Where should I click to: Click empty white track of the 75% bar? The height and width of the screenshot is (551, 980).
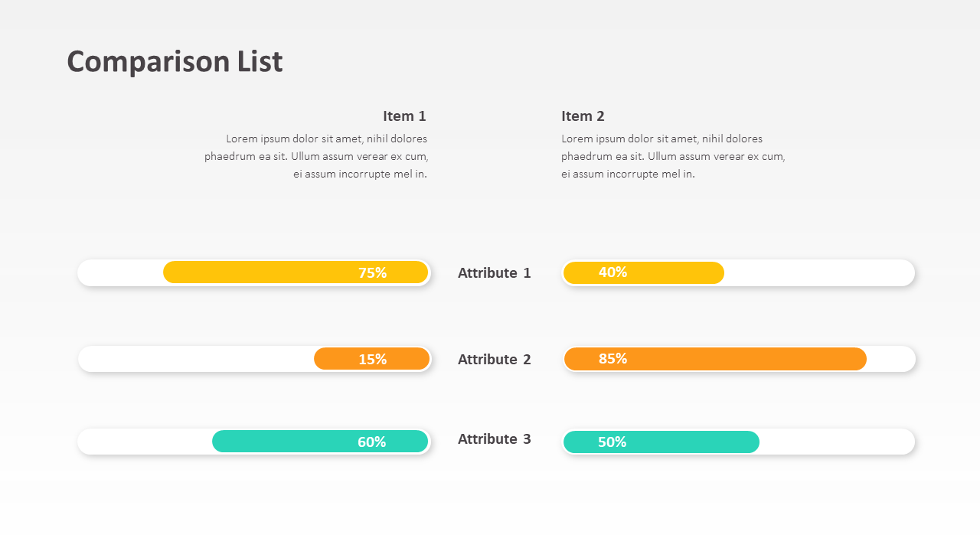pos(120,272)
